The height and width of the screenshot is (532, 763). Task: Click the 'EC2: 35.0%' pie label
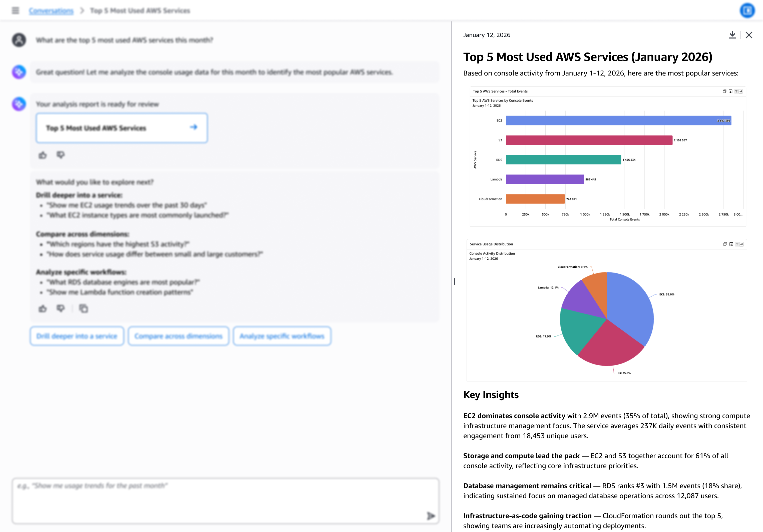click(667, 294)
